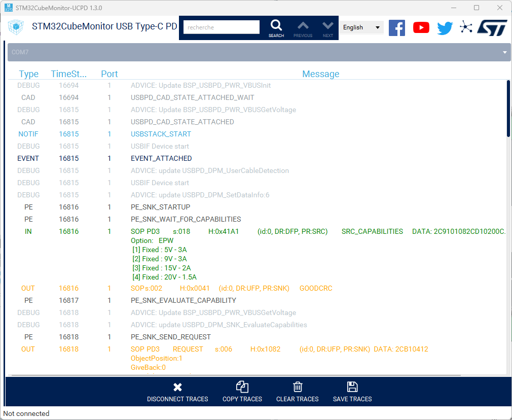The width and height of the screenshot is (512, 420).
Task: Select the ST community network icon
Action: (x=466, y=27)
